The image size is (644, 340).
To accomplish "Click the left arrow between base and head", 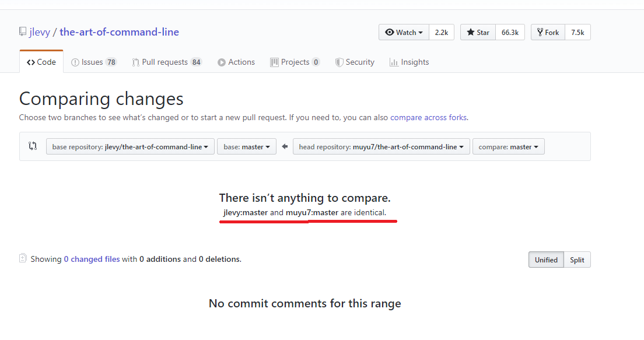I will click(x=285, y=146).
